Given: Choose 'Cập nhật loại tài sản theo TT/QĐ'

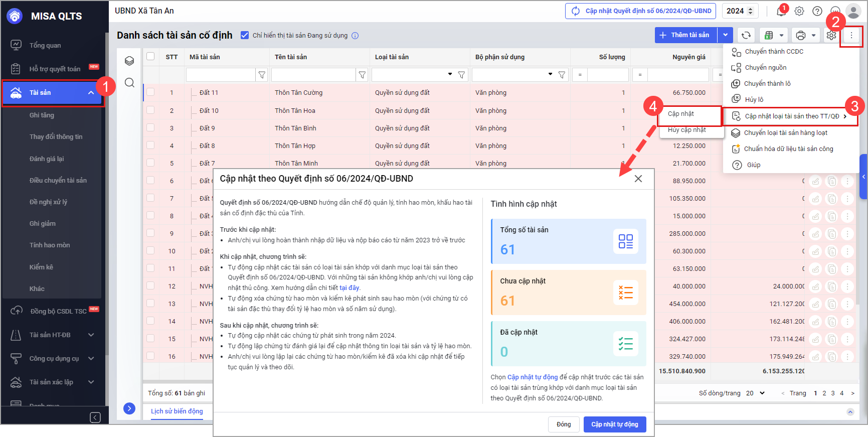Looking at the screenshot, I should pos(790,116).
